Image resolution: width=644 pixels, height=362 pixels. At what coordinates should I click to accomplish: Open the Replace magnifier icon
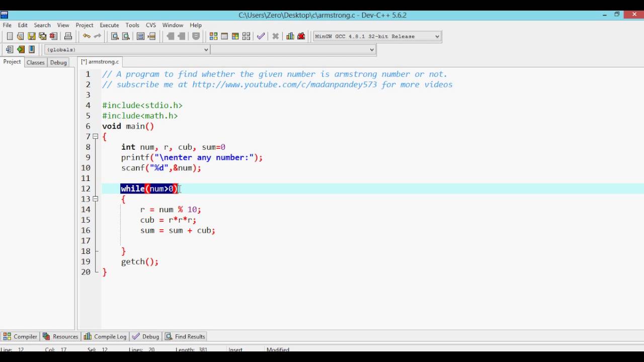tap(126, 36)
